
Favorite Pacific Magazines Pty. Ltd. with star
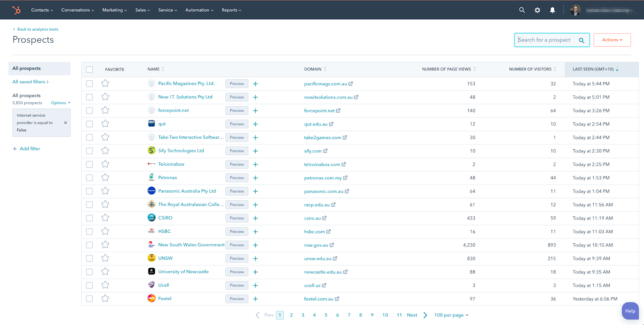(105, 83)
